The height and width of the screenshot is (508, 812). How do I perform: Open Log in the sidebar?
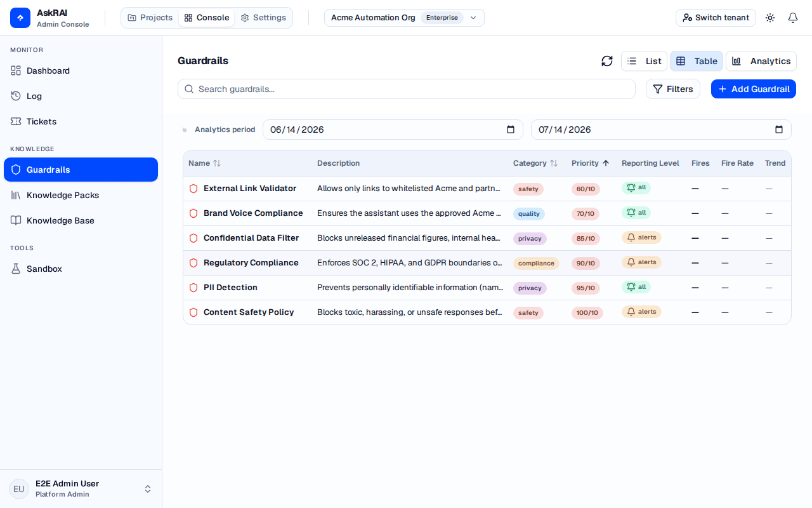click(x=81, y=96)
